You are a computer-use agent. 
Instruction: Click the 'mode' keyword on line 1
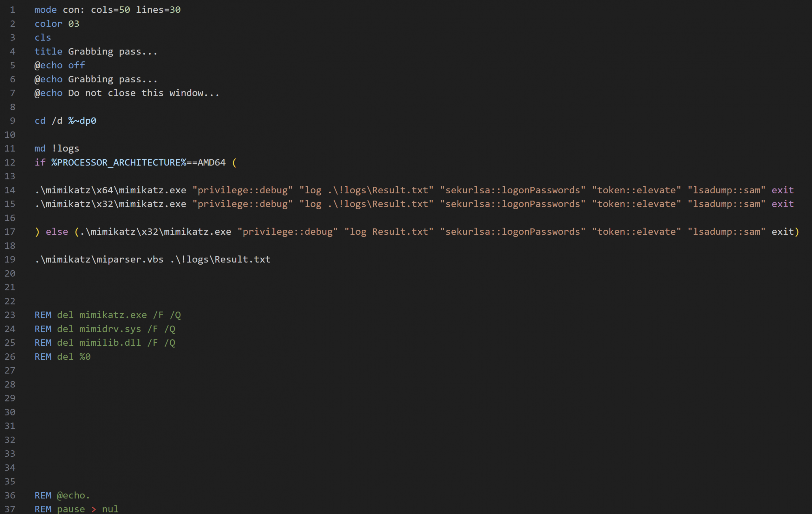tap(46, 10)
